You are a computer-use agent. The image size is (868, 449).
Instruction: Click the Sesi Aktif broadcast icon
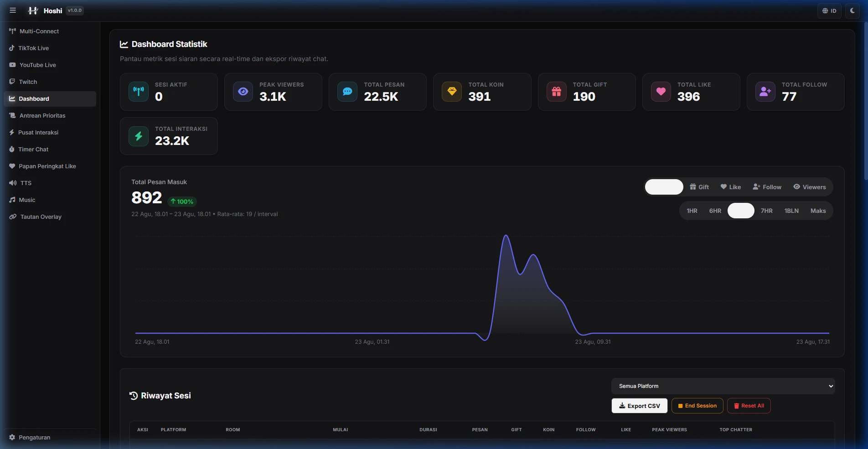[139, 92]
